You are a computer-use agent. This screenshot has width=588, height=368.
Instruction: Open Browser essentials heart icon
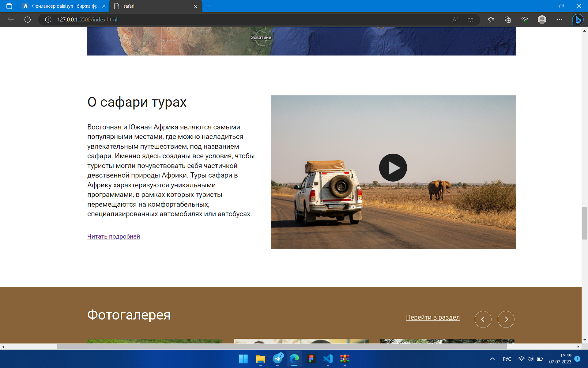(525, 20)
